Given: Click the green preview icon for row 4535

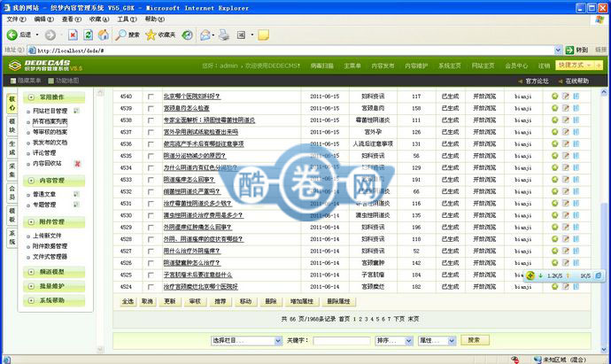Looking at the screenshot, I should tap(555, 156).
